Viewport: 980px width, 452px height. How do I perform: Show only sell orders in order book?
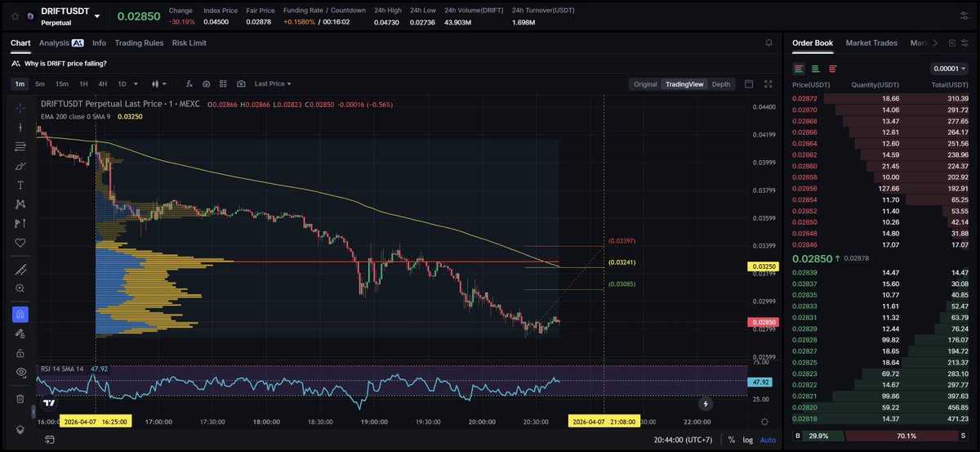832,69
